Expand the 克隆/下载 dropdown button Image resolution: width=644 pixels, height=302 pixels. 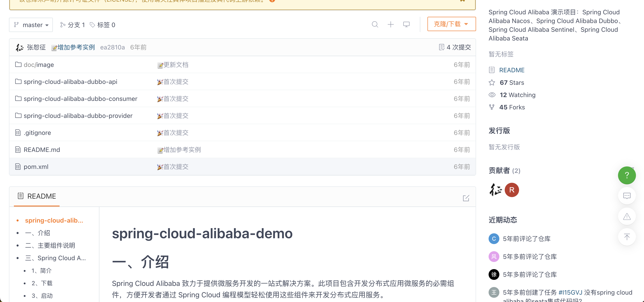[x=451, y=24]
